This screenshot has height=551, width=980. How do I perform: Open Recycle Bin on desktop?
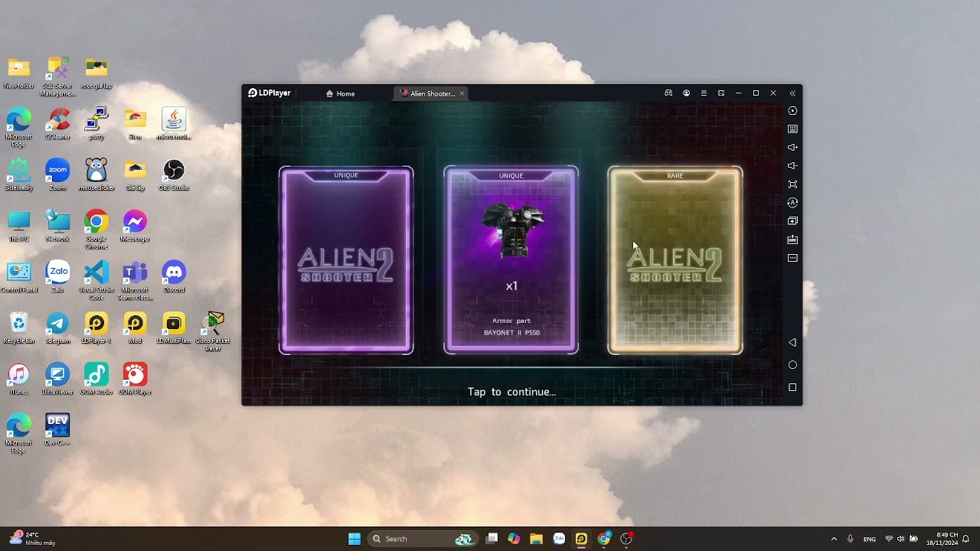tap(18, 328)
